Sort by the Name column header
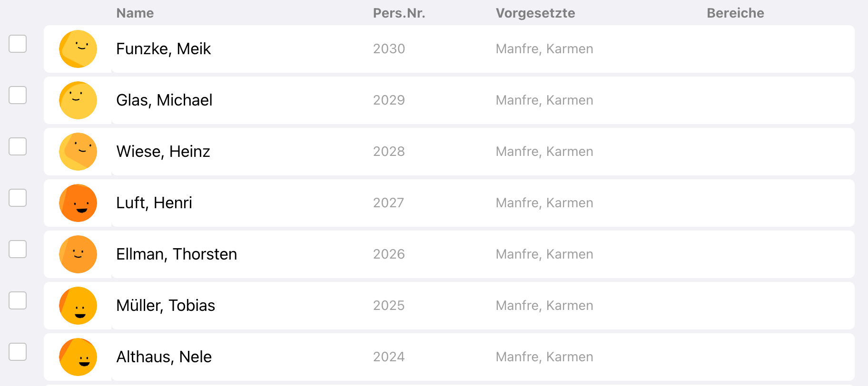The height and width of the screenshot is (386, 868). point(135,13)
